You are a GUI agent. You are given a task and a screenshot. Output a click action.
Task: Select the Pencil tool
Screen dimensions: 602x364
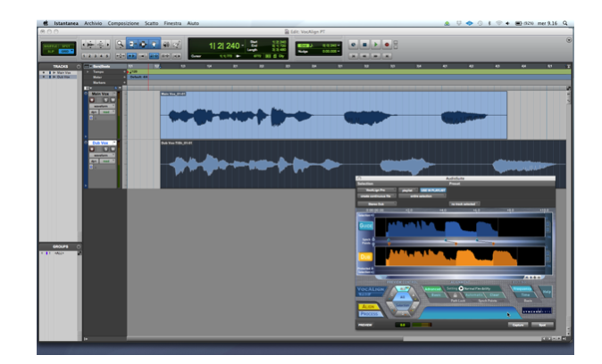point(177,45)
